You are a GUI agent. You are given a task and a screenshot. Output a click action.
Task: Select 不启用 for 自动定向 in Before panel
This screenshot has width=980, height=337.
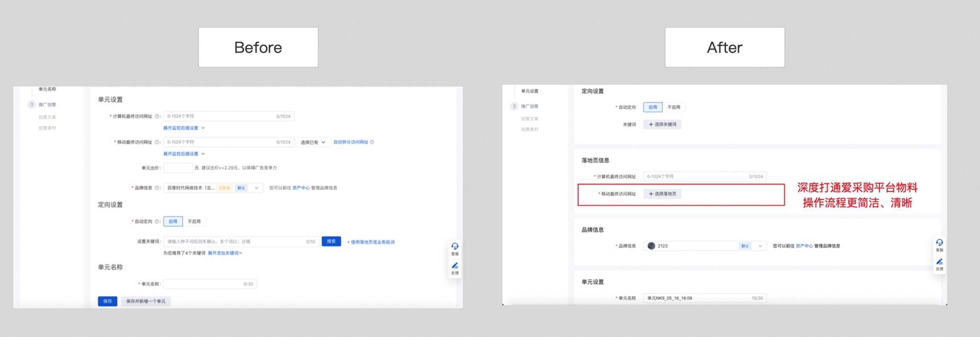coord(194,221)
